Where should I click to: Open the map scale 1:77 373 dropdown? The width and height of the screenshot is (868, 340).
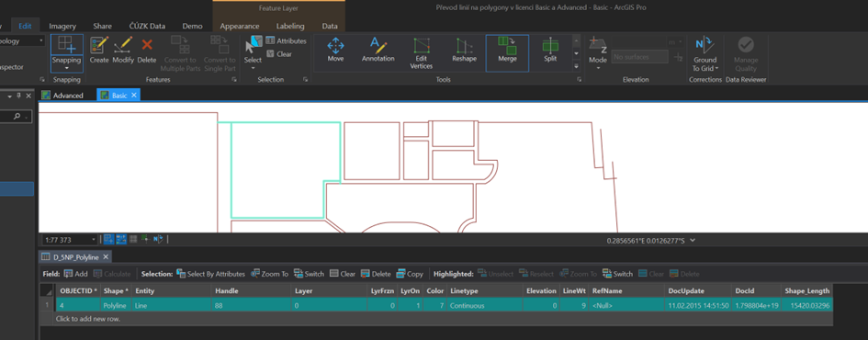[93, 240]
